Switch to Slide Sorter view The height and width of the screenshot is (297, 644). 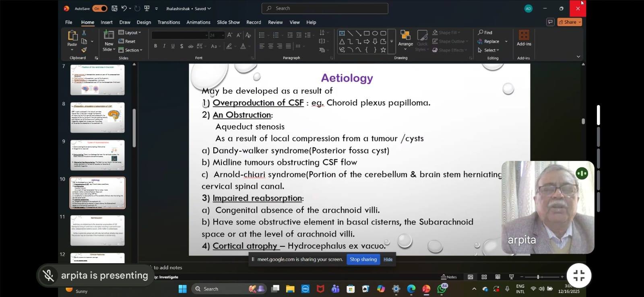(x=484, y=277)
